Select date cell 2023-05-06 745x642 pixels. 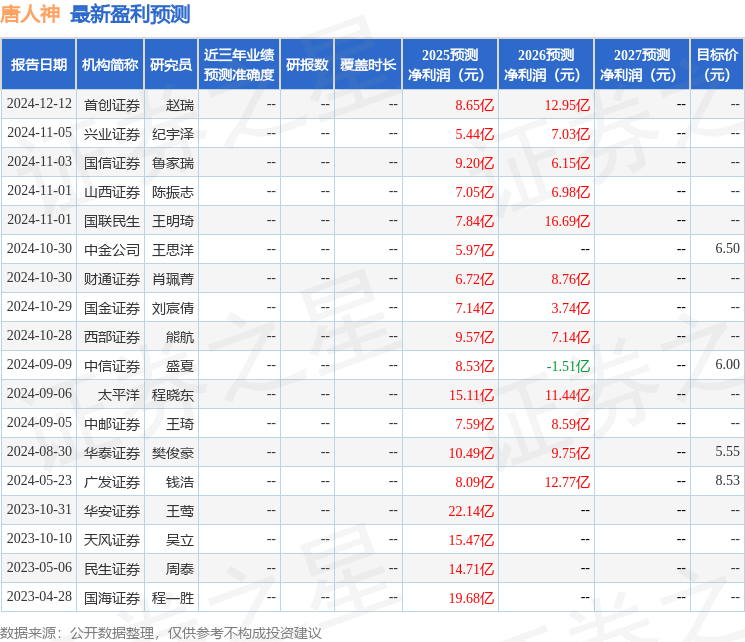coord(39,567)
